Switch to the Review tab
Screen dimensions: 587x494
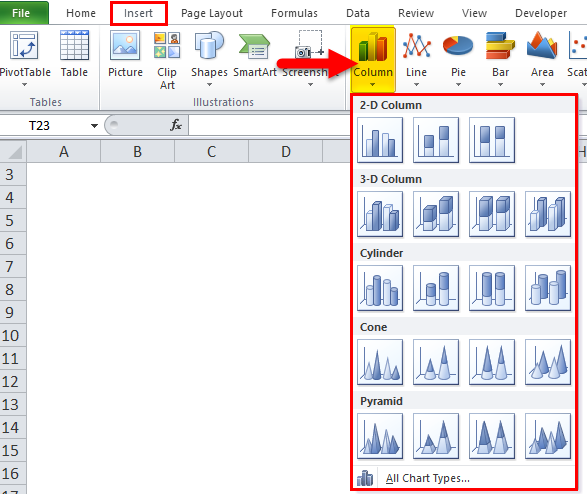click(x=416, y=13)
